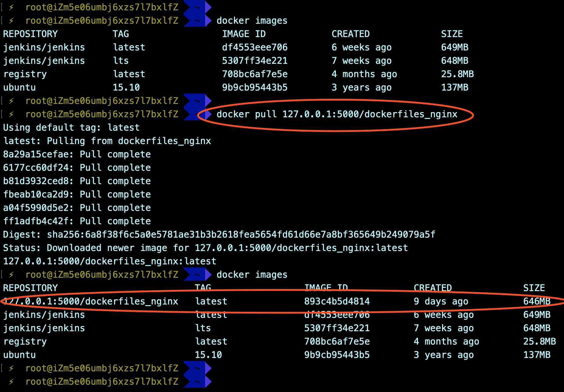Click 'registry' repository in the second images listing
Image resolution: width=564 pixels, height=392 pixels.
(x=25, y=342)
